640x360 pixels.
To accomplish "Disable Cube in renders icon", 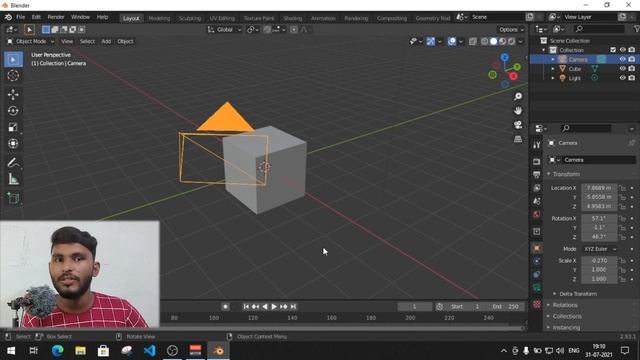I will coord(632,69).
